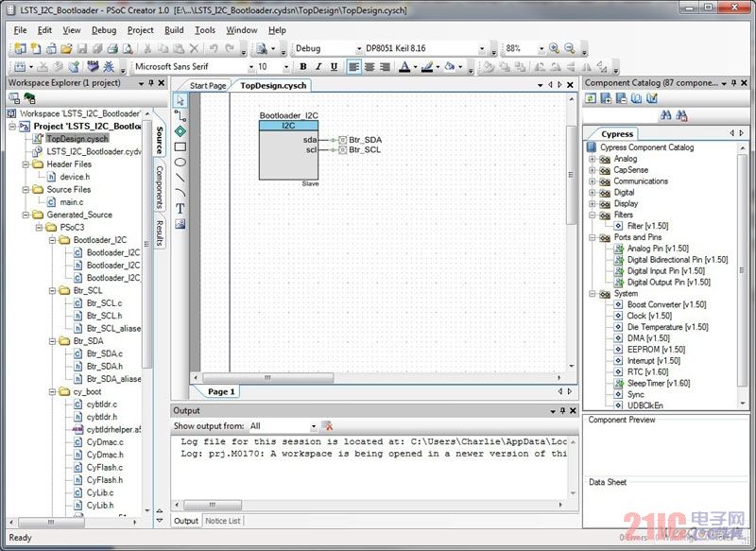The height and width of the screenshot is (551, 756).
Task: Toggle italic text formatting
Action: (318, 67)
